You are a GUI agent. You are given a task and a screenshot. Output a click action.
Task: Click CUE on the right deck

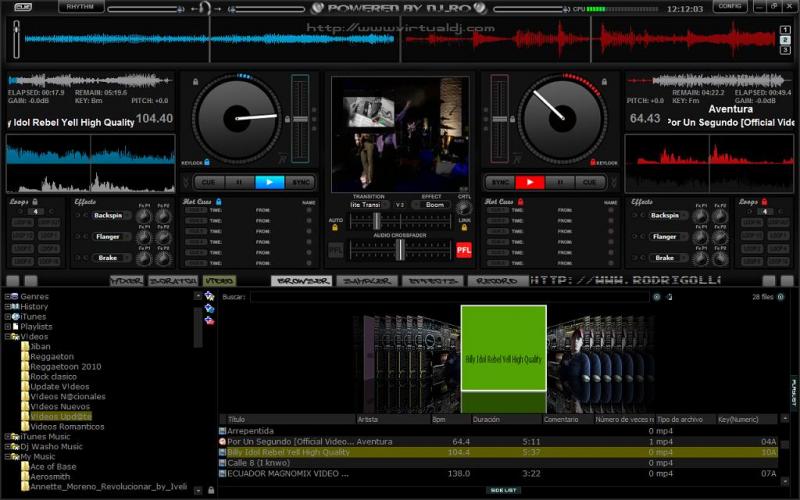tap(590, 182)
